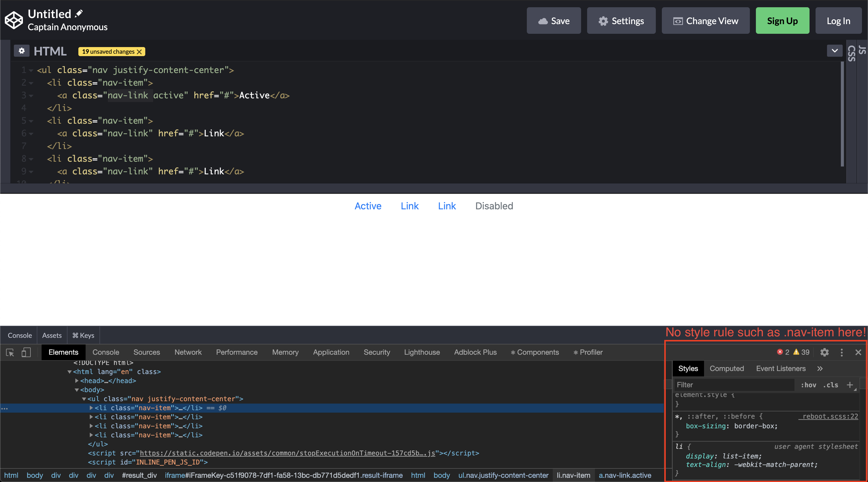Select the Lighthouse tab
Image resolution: width=868 pixels, height=482 pixels.
(422, 352)
